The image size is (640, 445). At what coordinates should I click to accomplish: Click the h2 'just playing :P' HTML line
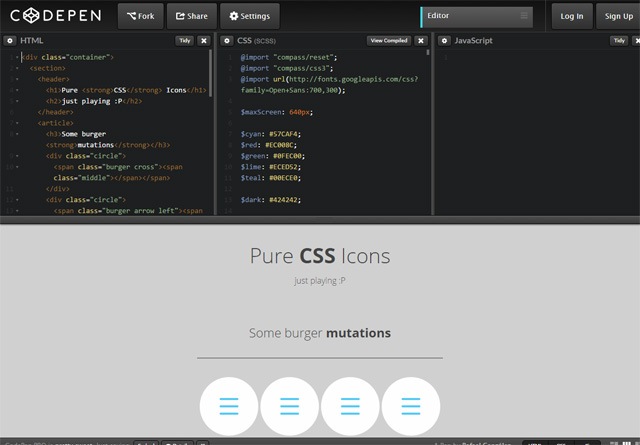[94, 101]
